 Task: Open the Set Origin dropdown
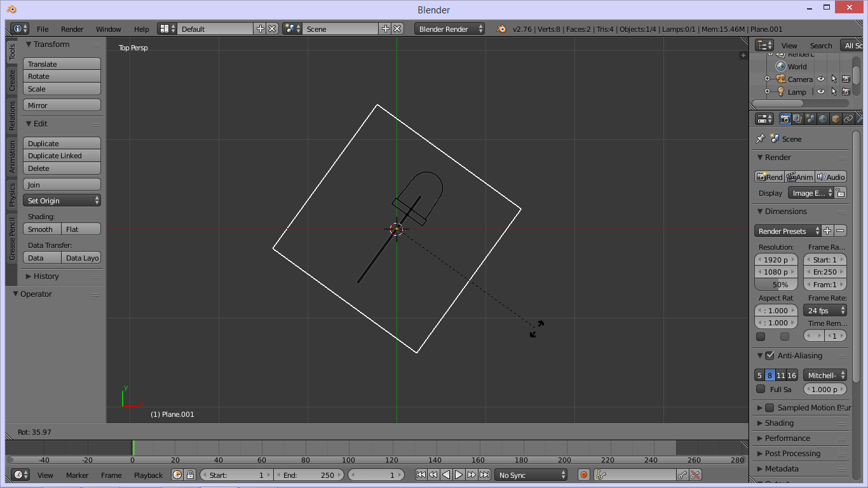pyautogui.click(x=62, y=200)
